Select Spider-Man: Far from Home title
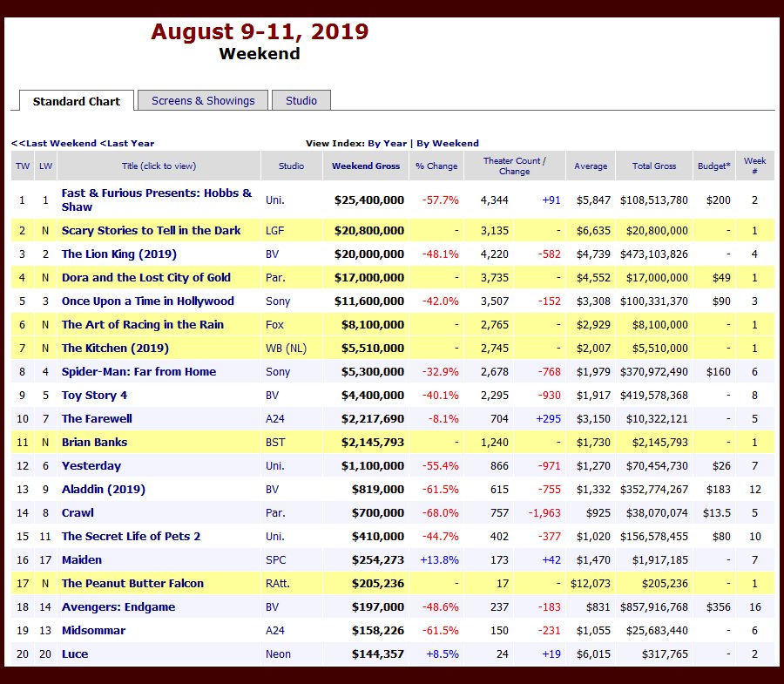 pos(139,372)
